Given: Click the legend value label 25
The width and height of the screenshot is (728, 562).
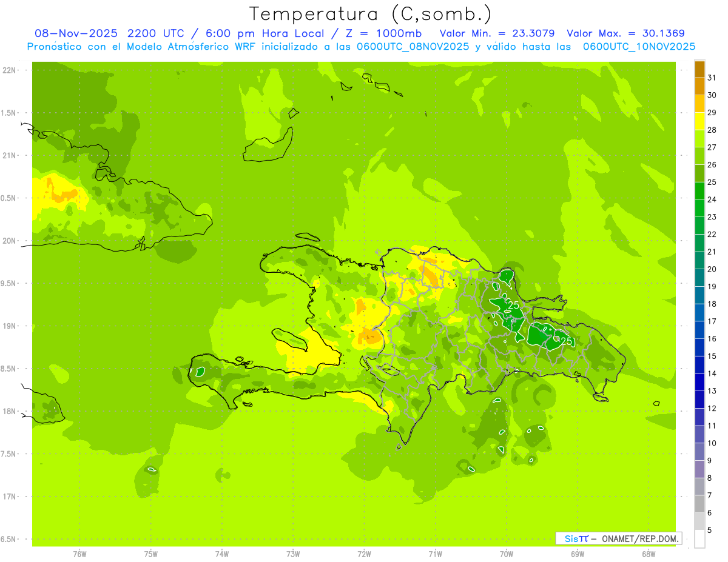Looking at the screenshot, I should click(x=712, y=182).
